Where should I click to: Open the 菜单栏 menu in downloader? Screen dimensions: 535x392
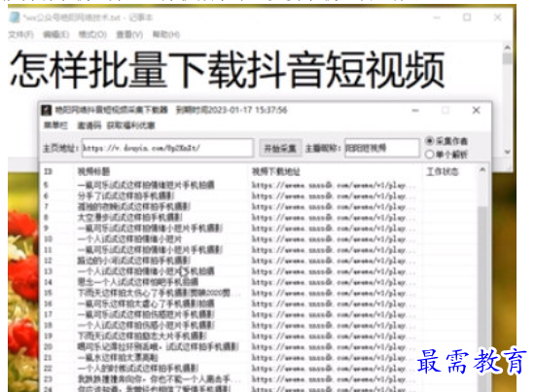(x=56, y=125)
